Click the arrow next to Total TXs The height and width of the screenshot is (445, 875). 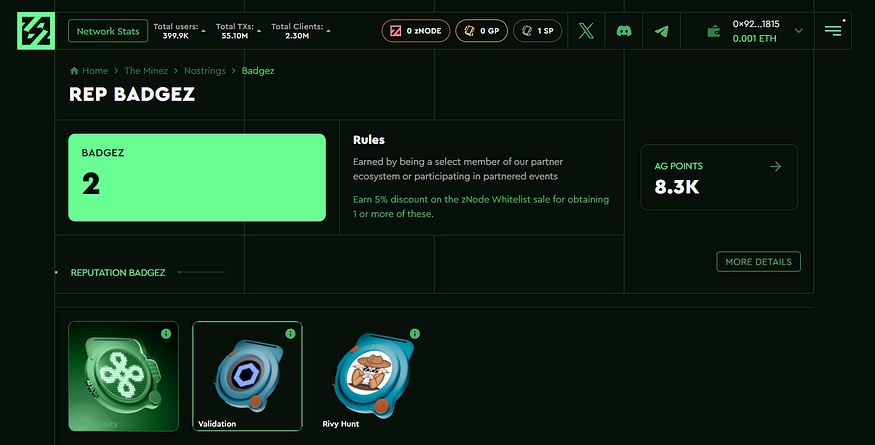(x=258, y=31)
